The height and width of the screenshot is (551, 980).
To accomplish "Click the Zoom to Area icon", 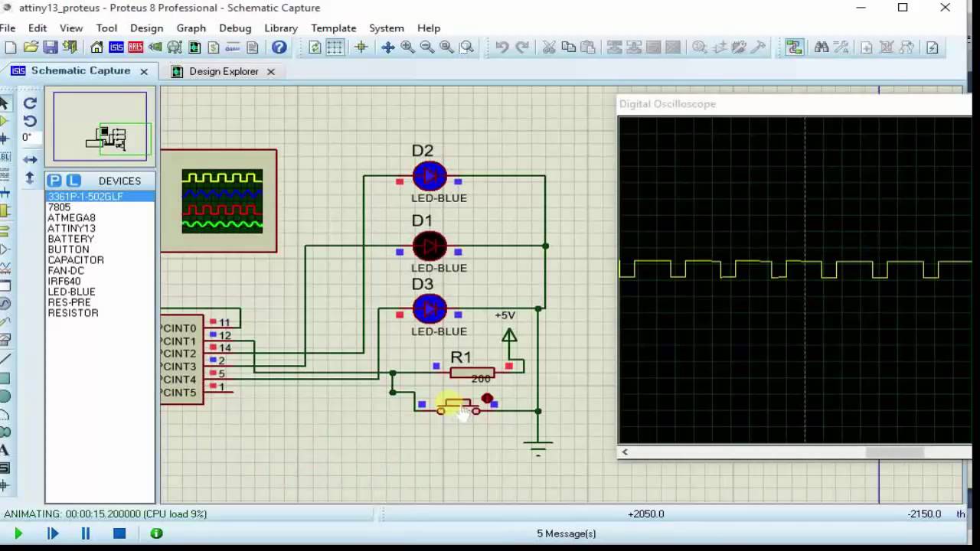I will (x=467, y=47).
